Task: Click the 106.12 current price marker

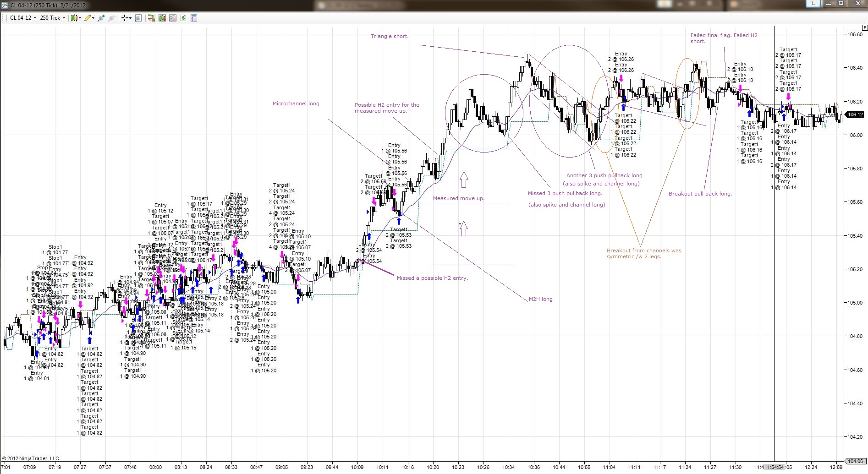Action: click(x=855, y=114)
